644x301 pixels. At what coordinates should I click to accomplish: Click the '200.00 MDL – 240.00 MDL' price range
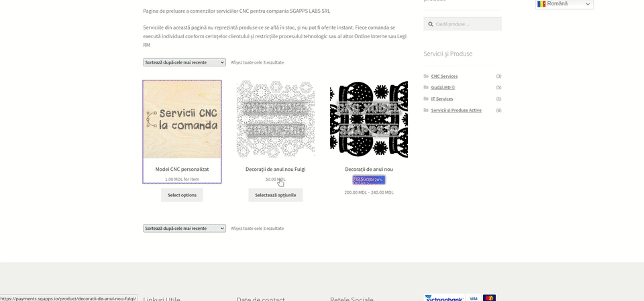coord(369,192)
